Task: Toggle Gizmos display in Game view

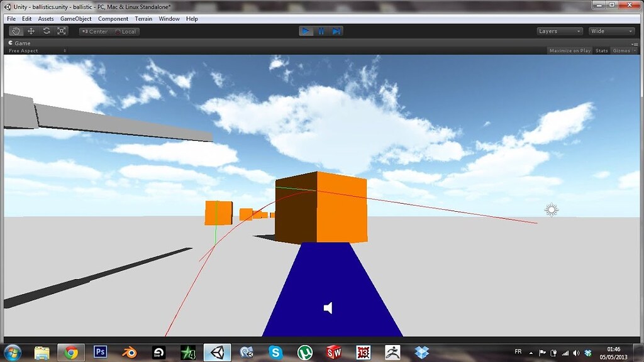Action: pyautogui.click(x=620, y=50)
